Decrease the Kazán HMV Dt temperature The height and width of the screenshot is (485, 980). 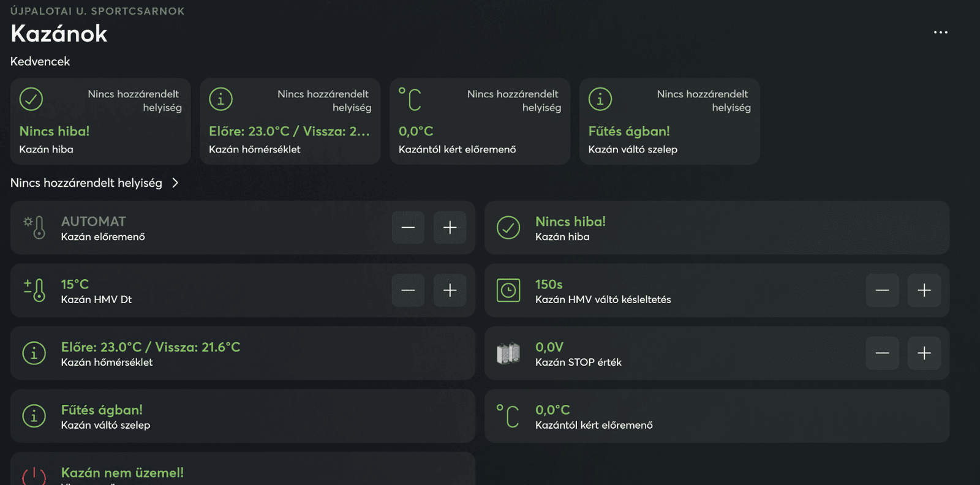[408, 290]
